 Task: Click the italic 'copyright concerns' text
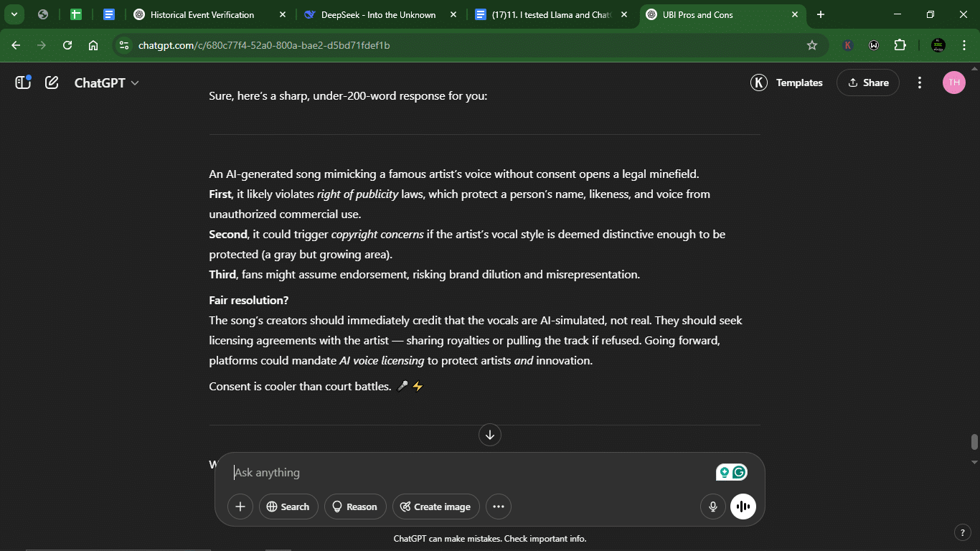[377, 234]
